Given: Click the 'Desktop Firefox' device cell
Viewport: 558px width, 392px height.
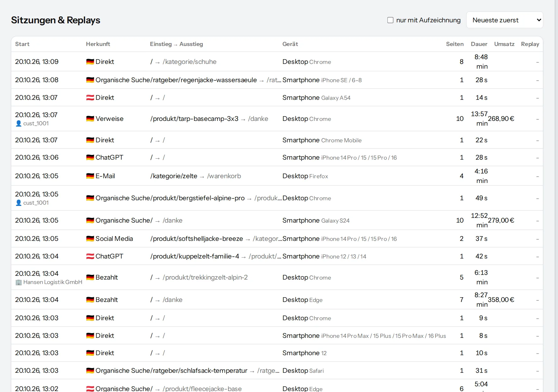Looking at the screenshot, I should (305, 176).
